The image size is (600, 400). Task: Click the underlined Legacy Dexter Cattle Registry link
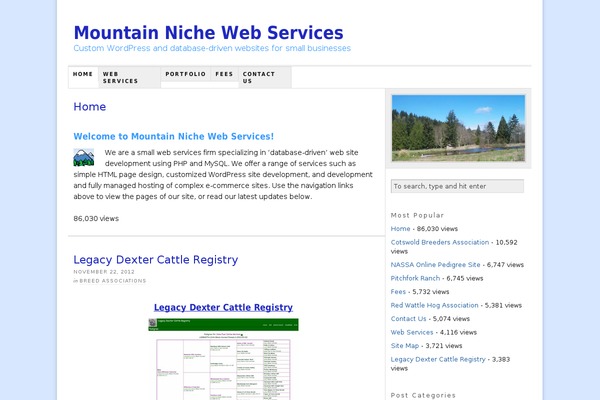223,307
